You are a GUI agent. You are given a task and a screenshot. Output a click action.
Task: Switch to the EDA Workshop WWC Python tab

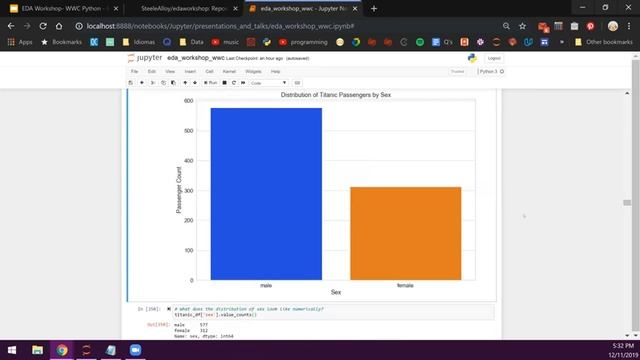click(x=64, y=9)
